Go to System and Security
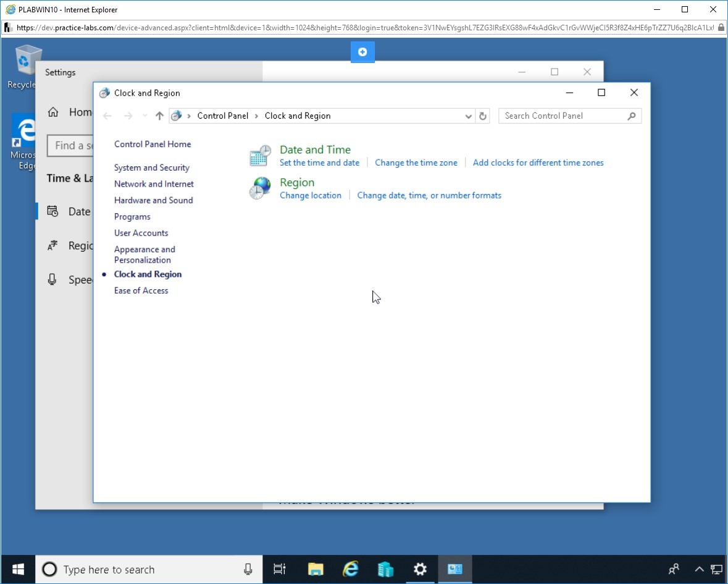728x584 pixels. click(151, 167)
